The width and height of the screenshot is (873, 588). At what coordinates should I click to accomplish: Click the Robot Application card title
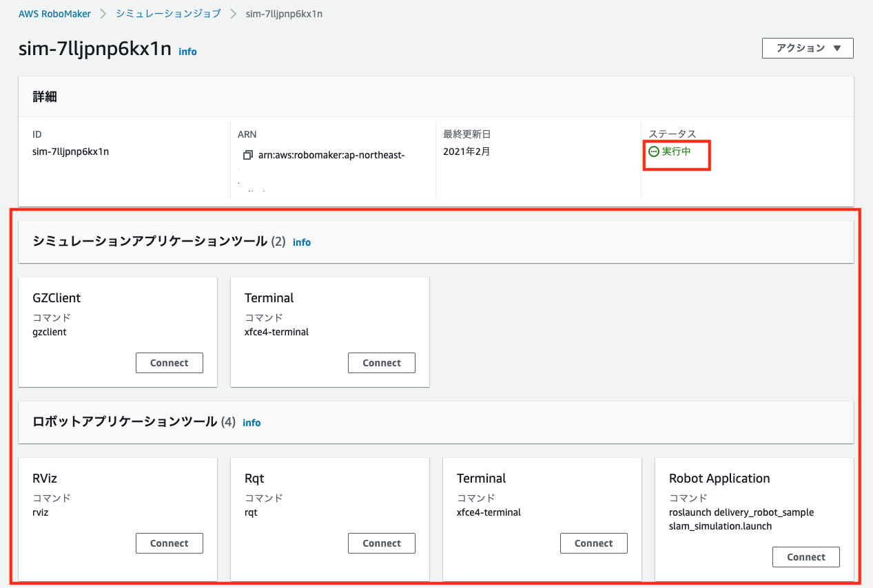coord(719,479)
